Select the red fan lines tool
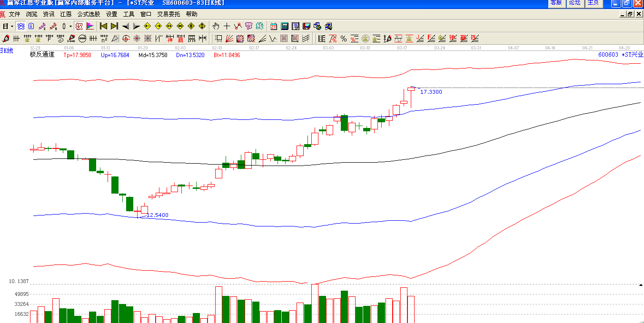The width and height of the screenshot is (644, 323). (229, 39)
